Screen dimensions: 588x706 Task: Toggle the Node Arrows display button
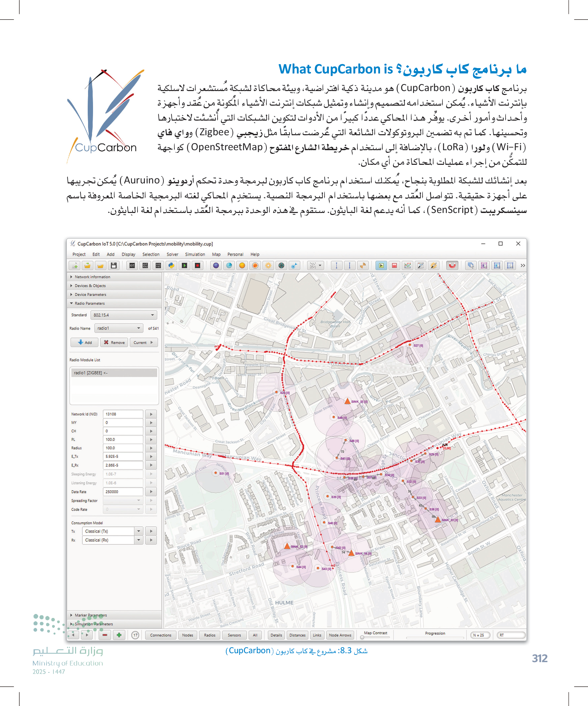[340, 635]
